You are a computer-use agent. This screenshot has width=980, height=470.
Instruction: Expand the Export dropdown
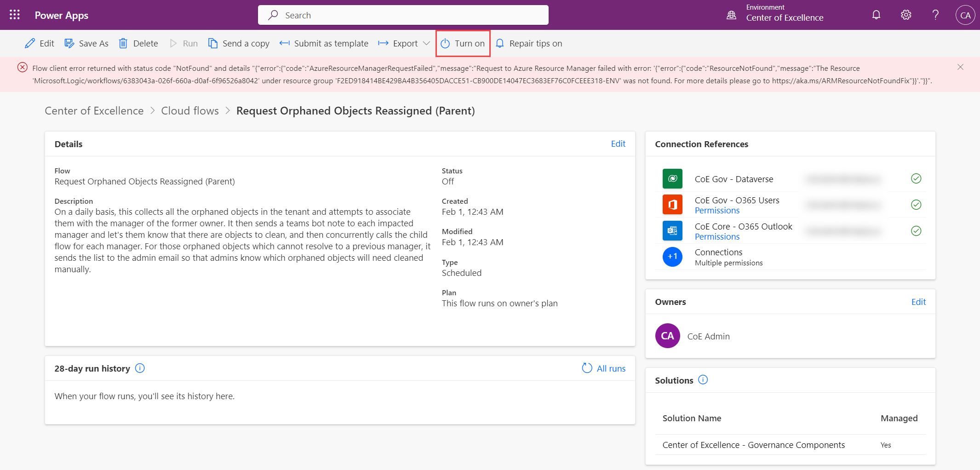[426, 43]
